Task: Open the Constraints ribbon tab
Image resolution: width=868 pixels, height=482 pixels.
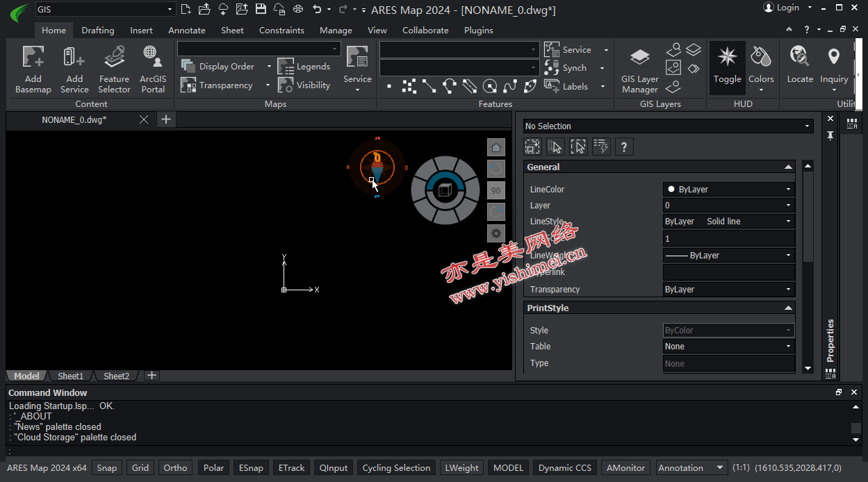Action: (281, 30)
